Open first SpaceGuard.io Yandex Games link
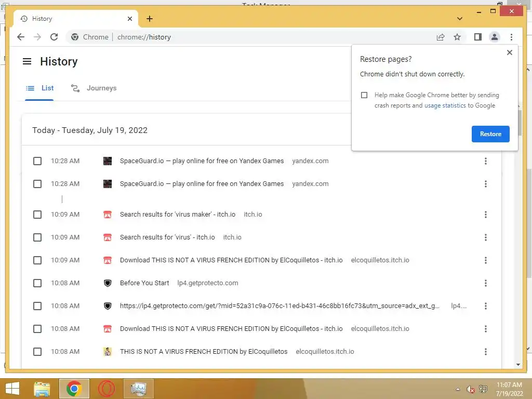532x399 pixels. [x=202, y=161]
